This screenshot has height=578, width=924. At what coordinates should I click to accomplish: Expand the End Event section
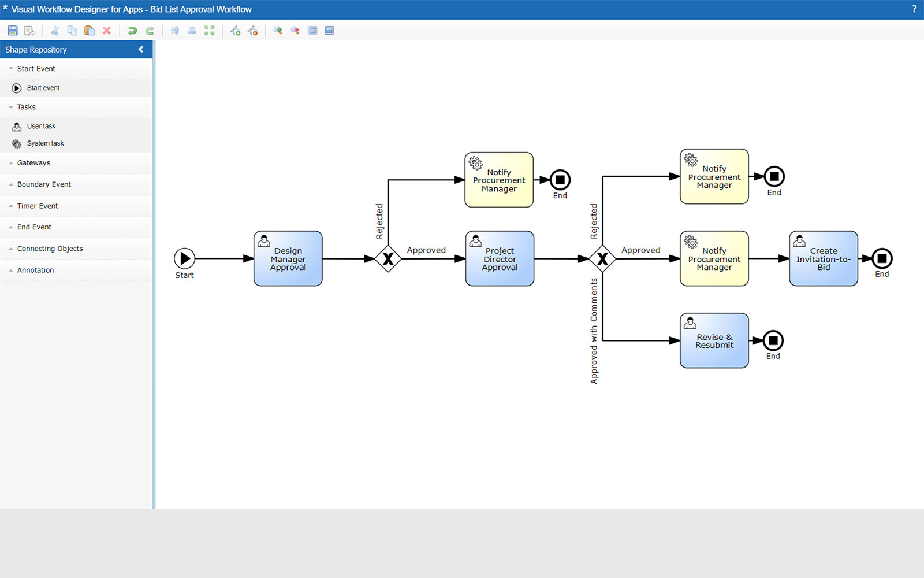[x=33, y=227]
